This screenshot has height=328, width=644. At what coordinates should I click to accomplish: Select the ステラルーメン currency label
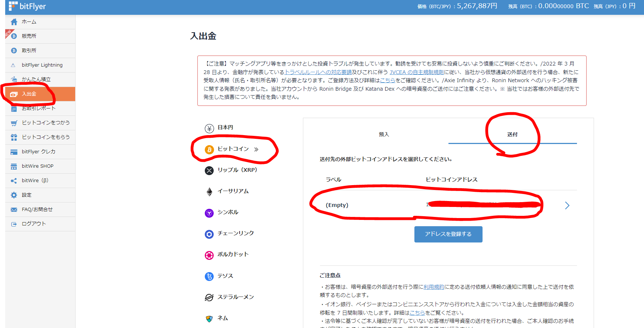[236, 297]
